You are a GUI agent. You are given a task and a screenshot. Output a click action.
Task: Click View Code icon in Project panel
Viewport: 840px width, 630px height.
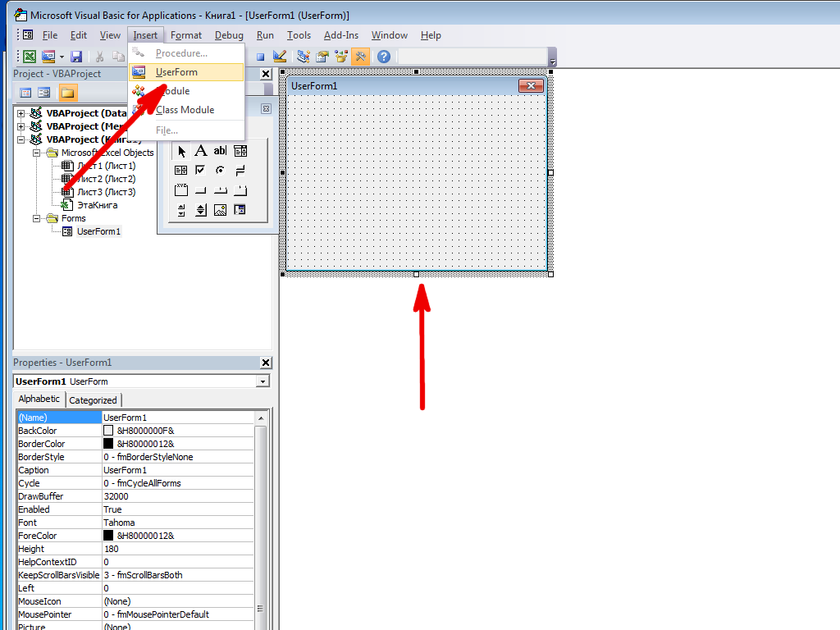click(x=25, y=93)
